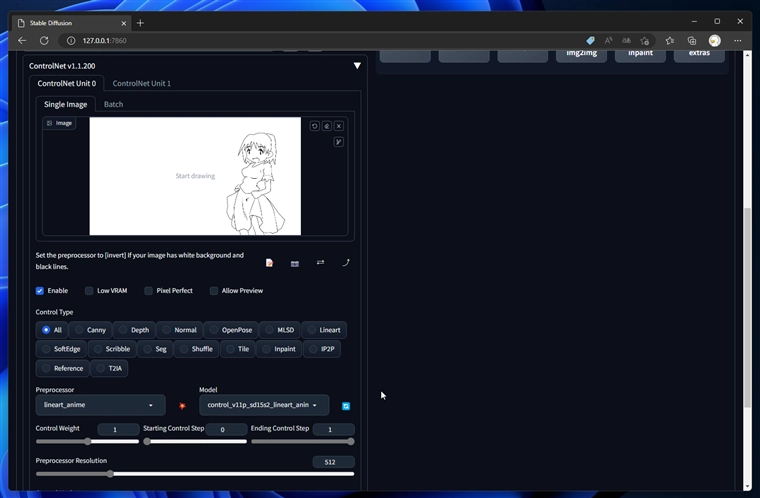This screenshot has height=498, width=760.
Task: Pick the T2IA control type
Action: point(109,369)
